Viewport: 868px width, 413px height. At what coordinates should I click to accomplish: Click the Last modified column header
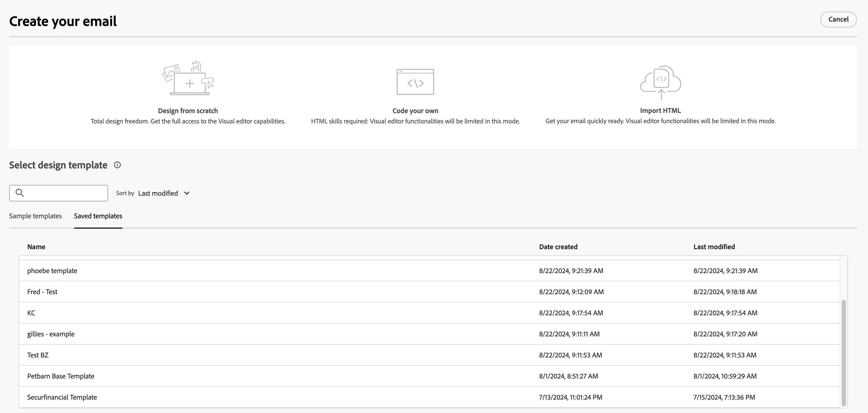pos(714,247)
